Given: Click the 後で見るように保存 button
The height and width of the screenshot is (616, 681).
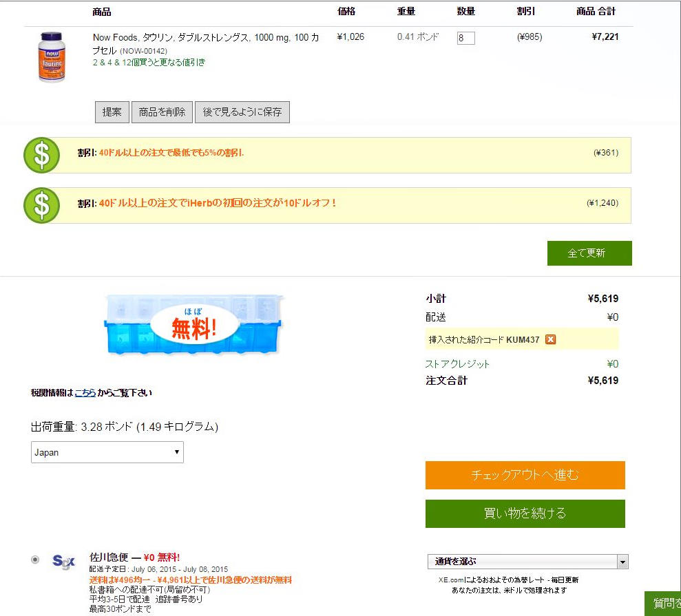Looking at the screenshot, I should pos(242,112).
